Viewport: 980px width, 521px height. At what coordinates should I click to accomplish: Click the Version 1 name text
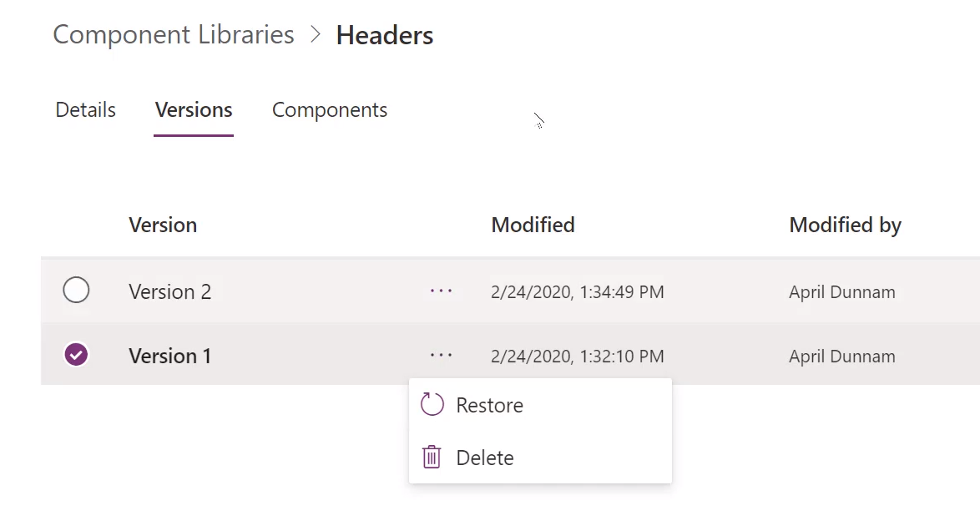170,356
